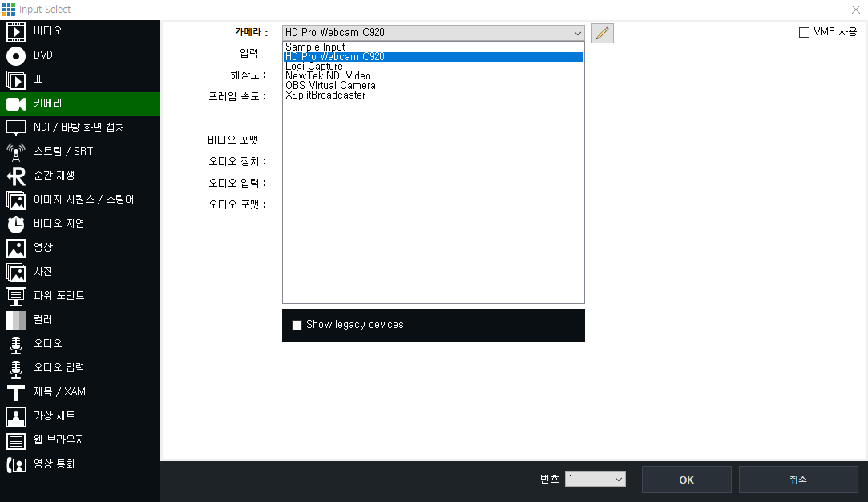This screenshot has height=502, width=868.
Task: Select NewTek NDI Video device
Action: (433, 76)
